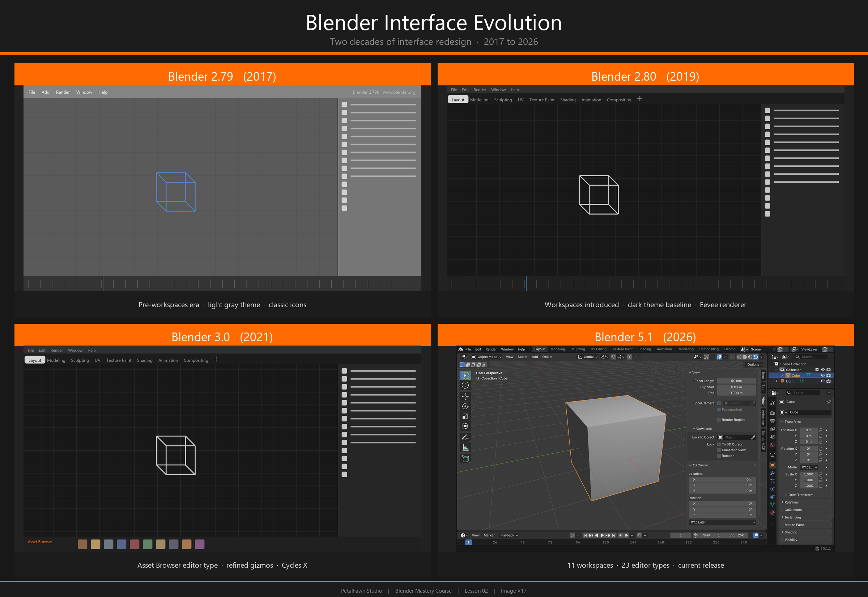Jump to the timeline end frame

tap(614, 535)
